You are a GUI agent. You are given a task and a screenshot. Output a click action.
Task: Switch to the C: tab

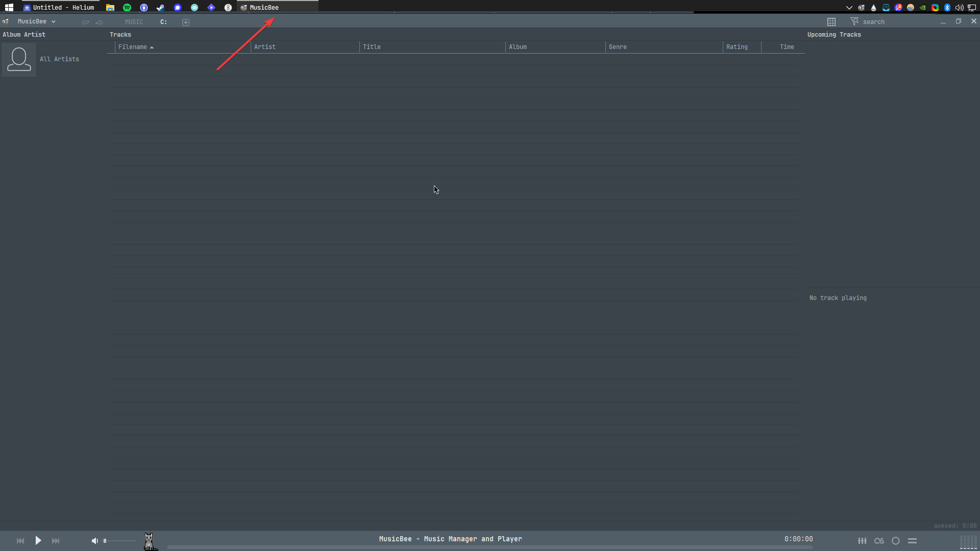point(163,22)
